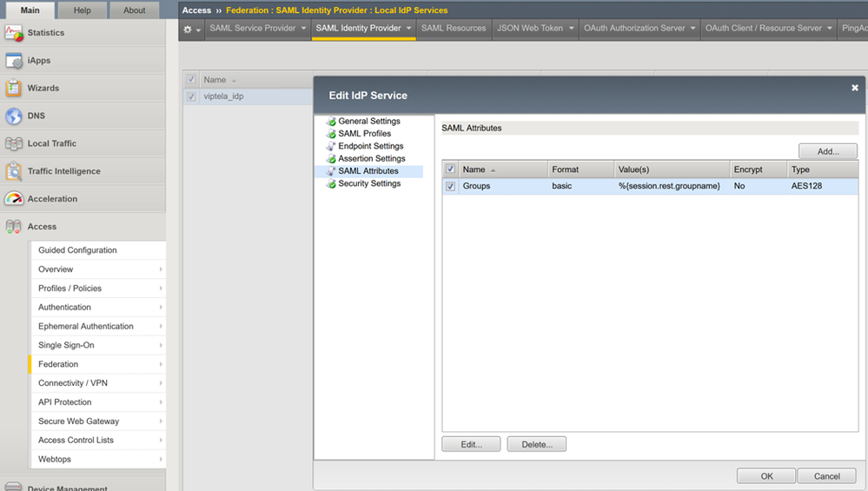Expand the Federation submenu
The width and height of the screenshot is (868, 491).
(97, 364)
